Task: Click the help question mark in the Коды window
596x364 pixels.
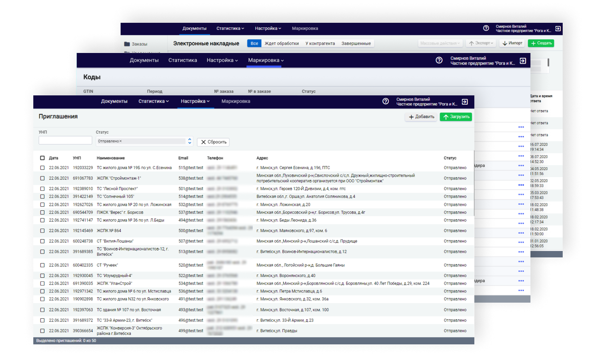Action: (439, 60)
